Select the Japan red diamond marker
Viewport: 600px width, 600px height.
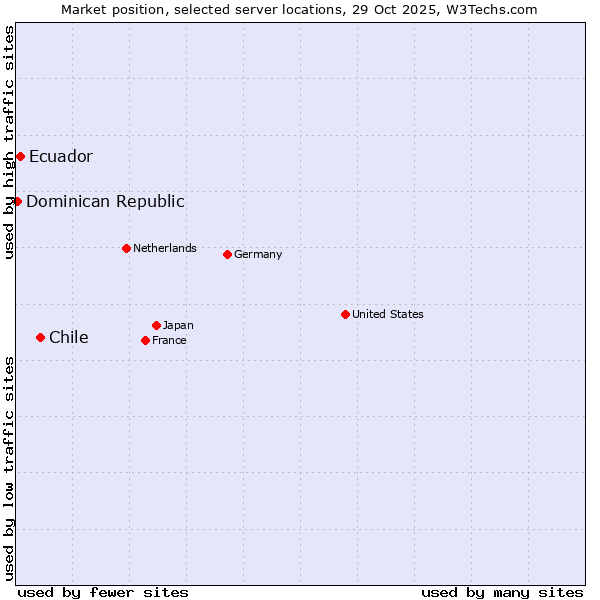click(156, 325)
